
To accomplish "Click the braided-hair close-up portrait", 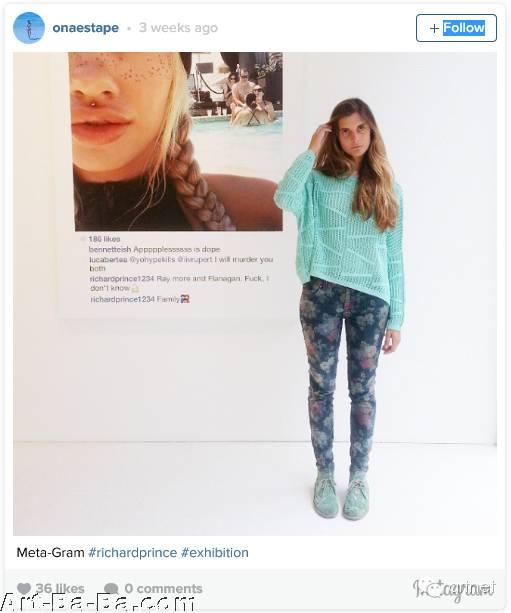I will [176, 141].
